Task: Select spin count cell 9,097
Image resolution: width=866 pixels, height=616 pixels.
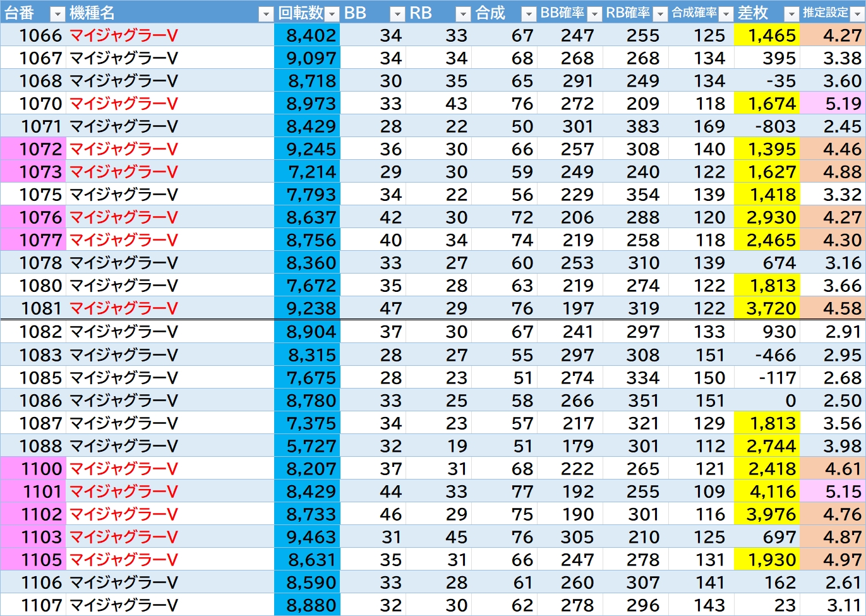Action: [x=308, y=58]
